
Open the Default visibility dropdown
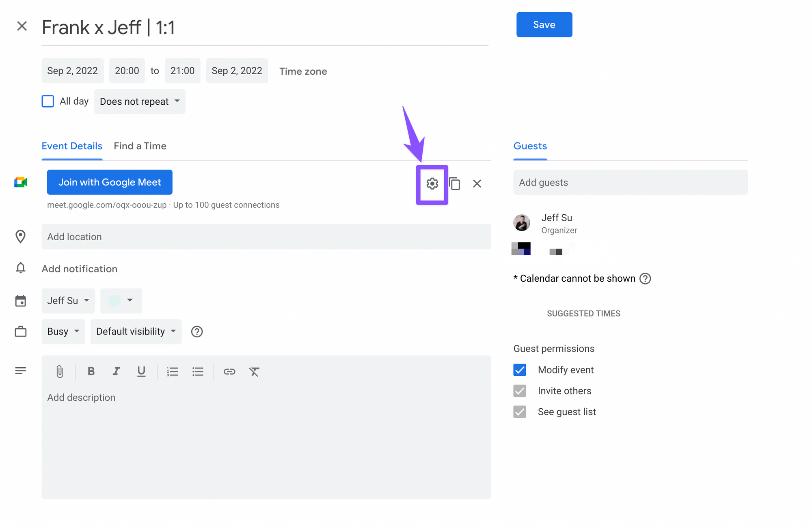[x=136, y=332]
